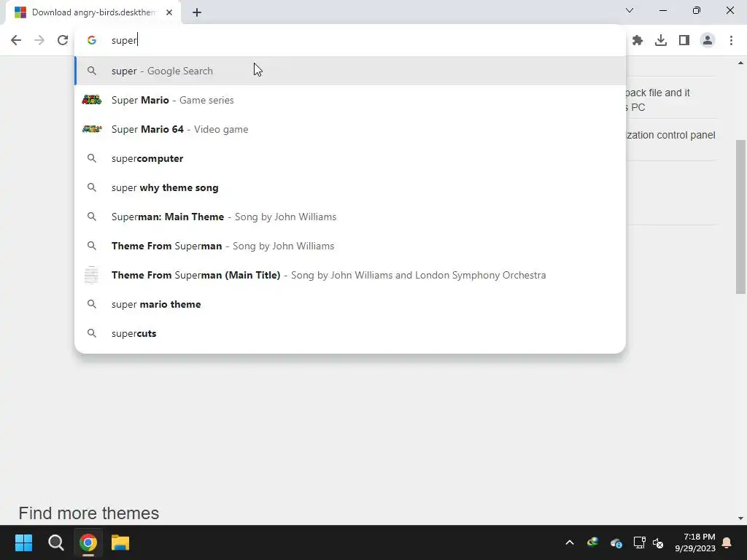Click the address bar containing 'super'
747x560 pixels.
[x=349, y=40]
